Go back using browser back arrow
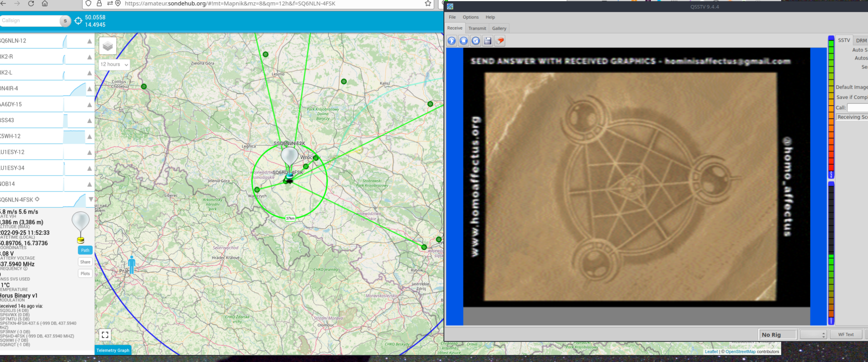The width and height of the screenshot is (868, 362). 4,4
